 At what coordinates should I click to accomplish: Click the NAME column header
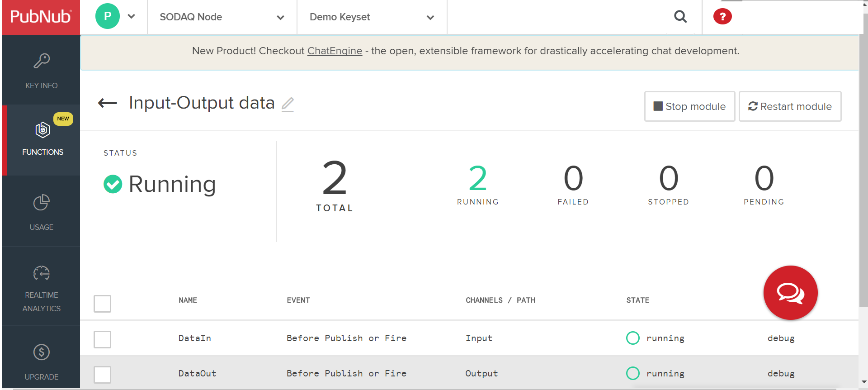pos(188,300)
